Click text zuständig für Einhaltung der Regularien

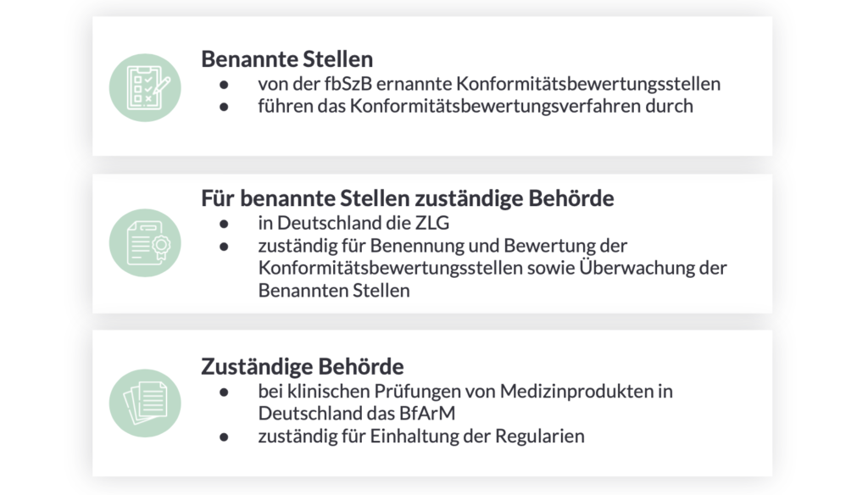421,437
